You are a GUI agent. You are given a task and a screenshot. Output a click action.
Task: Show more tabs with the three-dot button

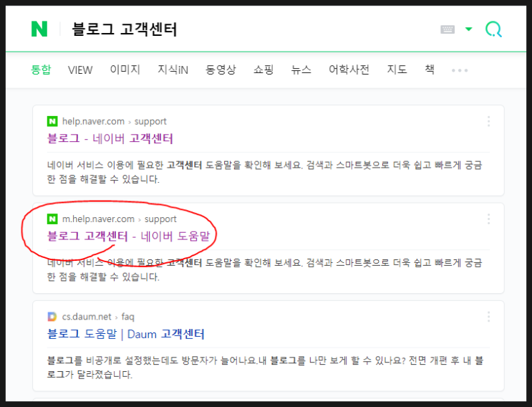pyautogui.click(x=460, y=70)
